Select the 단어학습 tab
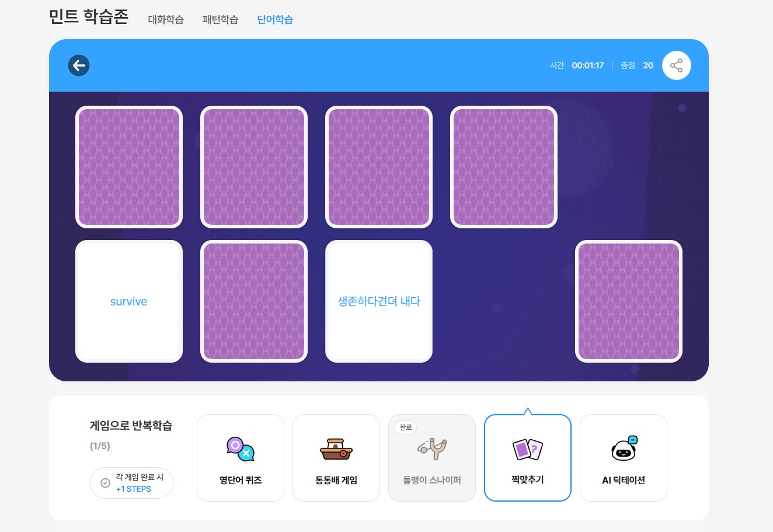Screen dimensions: 773x532 (275, 20)
